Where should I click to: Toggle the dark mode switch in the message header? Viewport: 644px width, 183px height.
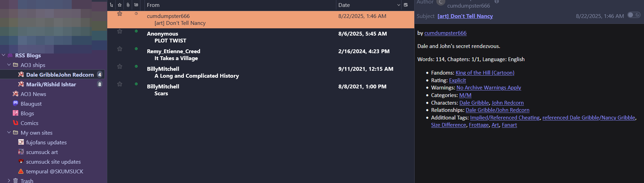coord(634,15)
